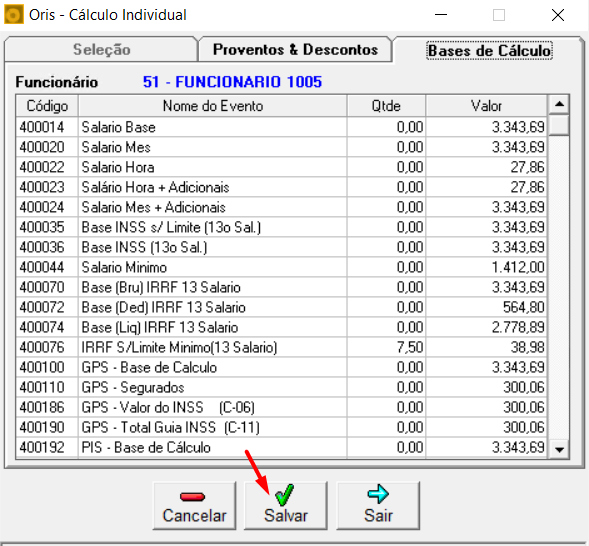
Task: Click the red Cancelar button
Action: (195, 506)
